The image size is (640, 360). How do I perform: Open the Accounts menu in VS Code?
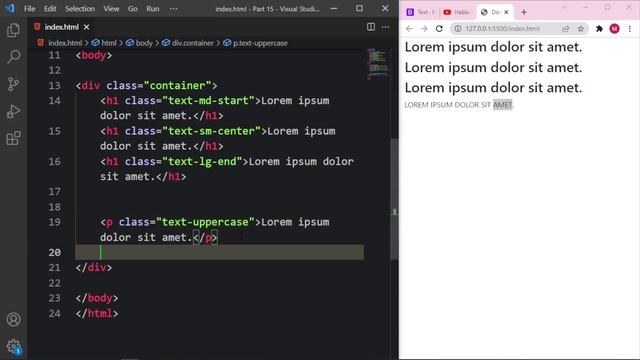(x=13, y=319)
